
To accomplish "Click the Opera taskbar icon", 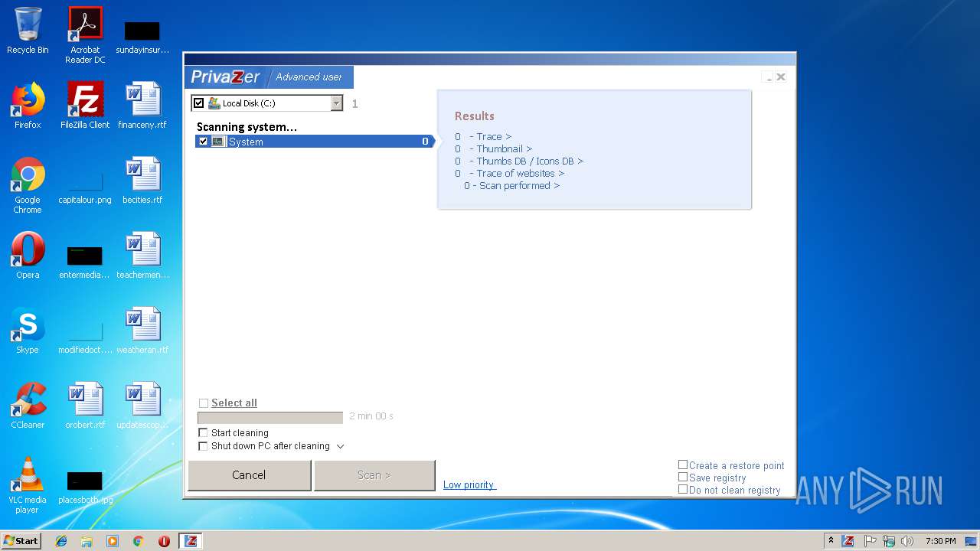I will 164,541.
